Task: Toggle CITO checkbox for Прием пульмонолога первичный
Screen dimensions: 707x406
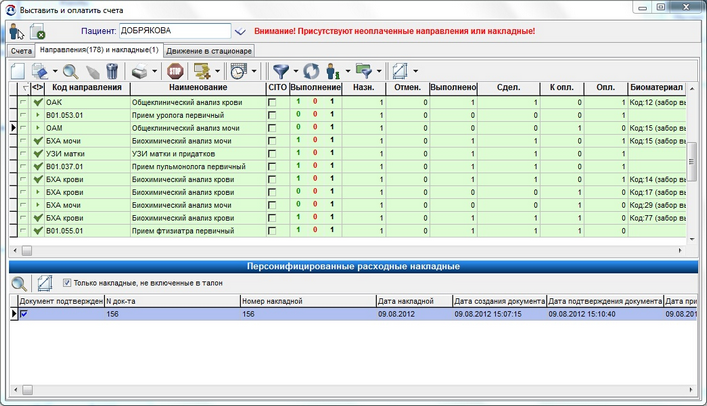Action: tap(272, 166)
